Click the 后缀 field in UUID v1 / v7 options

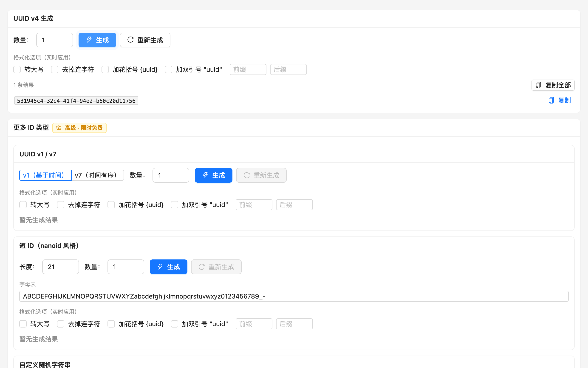[294, 205]
